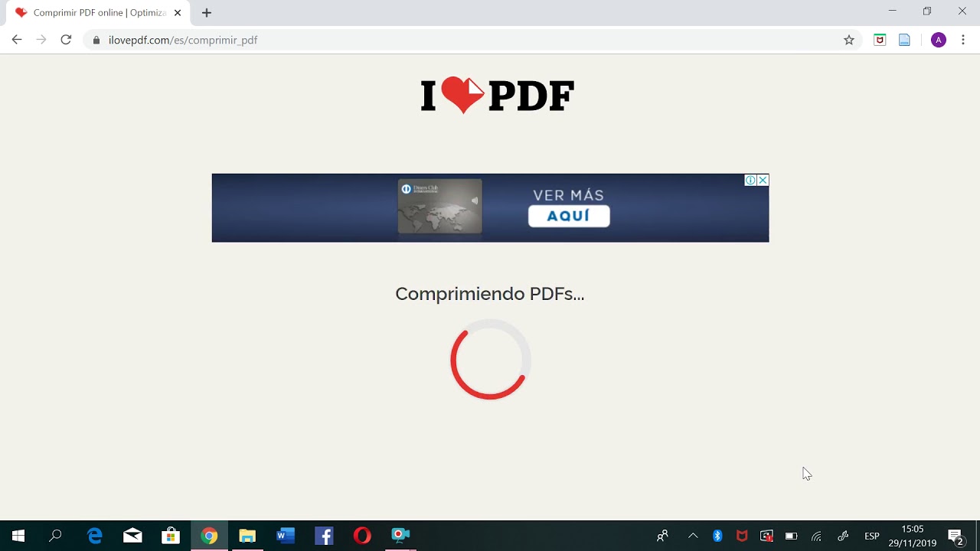The height and width of the screenshot is (551, 980).
Task: Close the advertisement banner
Action: pyautogui.click(x=763, y=181)
